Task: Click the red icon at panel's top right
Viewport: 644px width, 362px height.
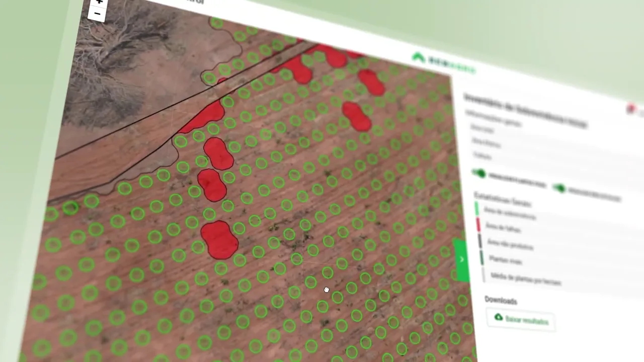Action: tap(632, 108)
